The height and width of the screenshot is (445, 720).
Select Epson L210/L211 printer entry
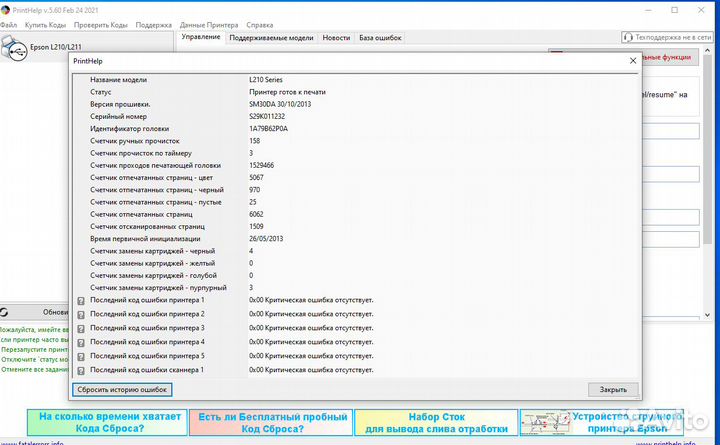[x=87, y=47]
